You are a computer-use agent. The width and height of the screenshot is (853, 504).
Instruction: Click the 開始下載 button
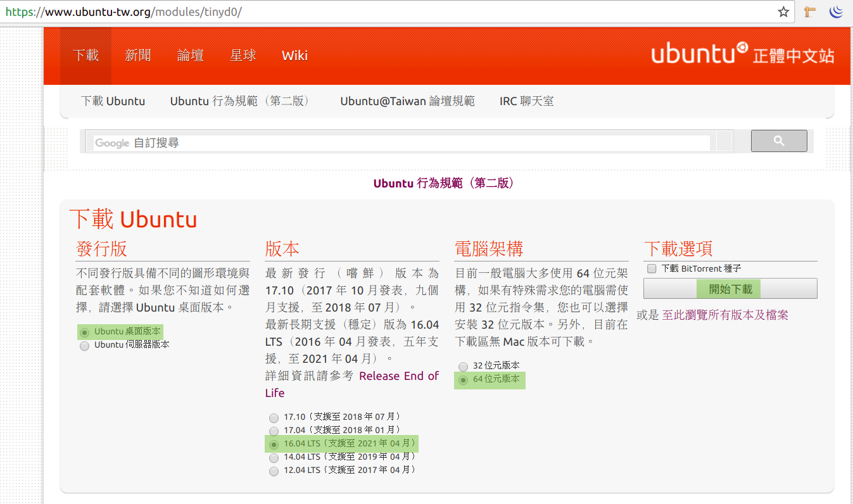click(730, 289)
